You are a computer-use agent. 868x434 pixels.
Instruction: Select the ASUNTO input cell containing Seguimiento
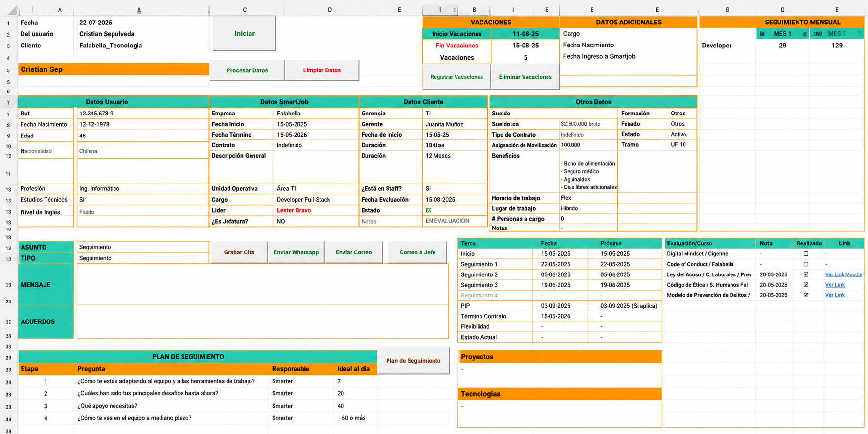click(143, 247)
